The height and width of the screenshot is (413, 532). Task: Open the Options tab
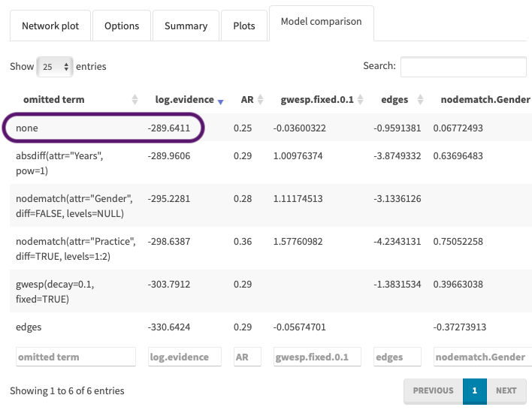pyautogui.click(x=122, y=26)
